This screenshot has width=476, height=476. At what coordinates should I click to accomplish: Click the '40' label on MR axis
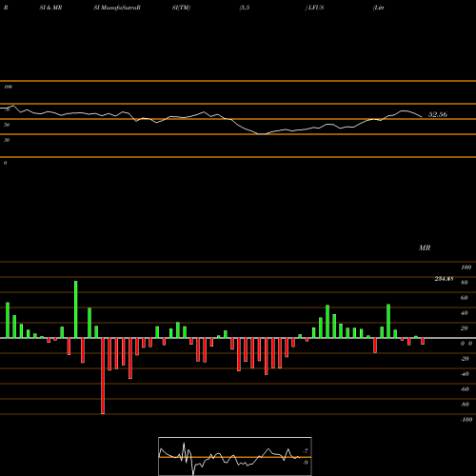click(x=465, y=313)
